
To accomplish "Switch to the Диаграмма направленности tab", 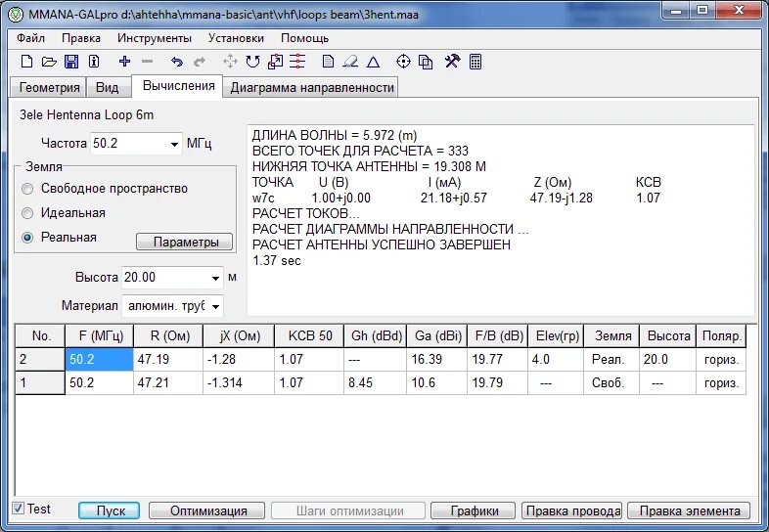I will click(312, 88).
